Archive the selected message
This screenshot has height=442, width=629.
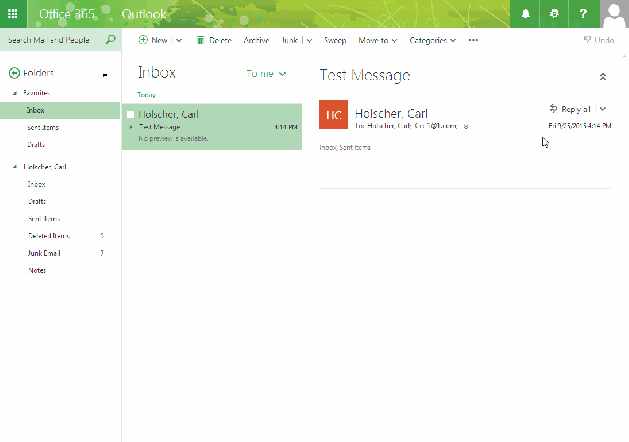[256, 40]
